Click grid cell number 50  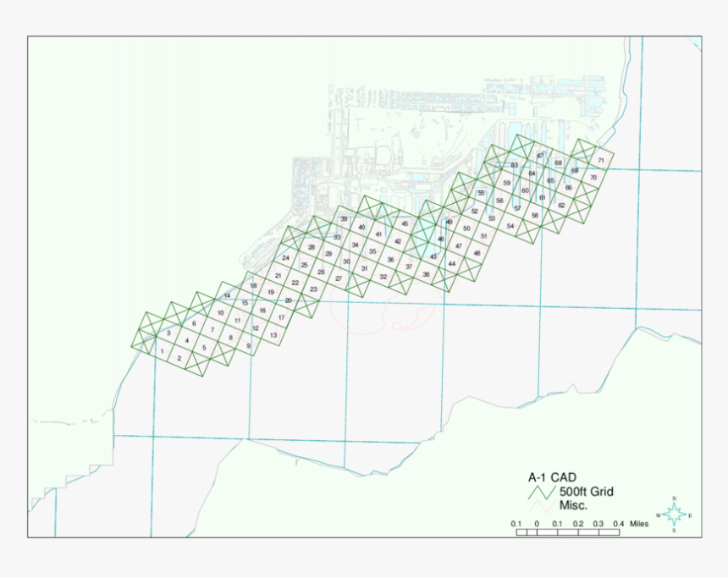pos(466,228)
